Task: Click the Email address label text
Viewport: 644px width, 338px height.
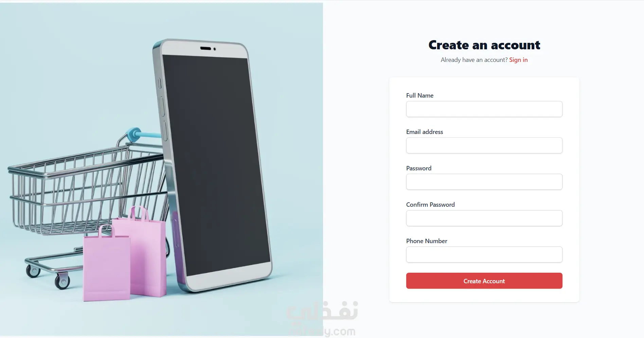Action: pyautogui.click(x=425, y=132)
